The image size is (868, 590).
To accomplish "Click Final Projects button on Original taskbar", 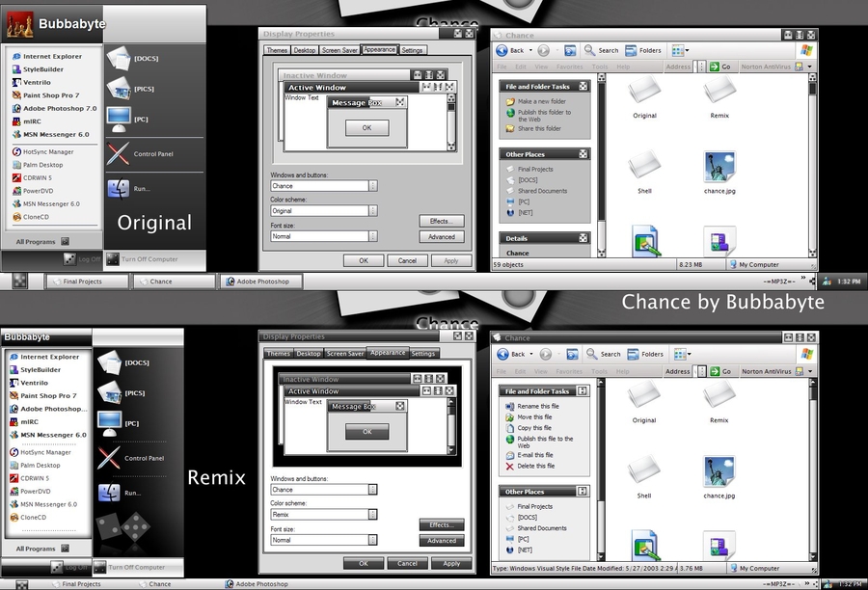I will click(87, 282).
